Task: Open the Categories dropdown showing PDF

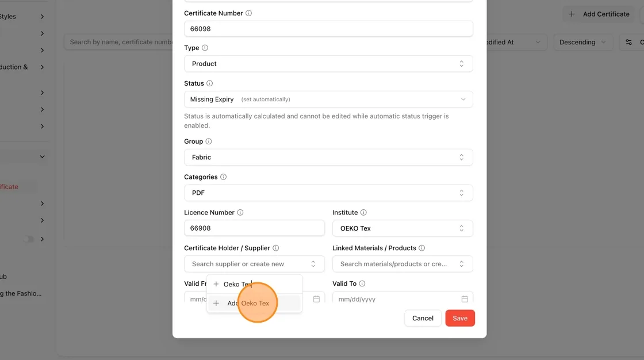Action: [328, 193]
